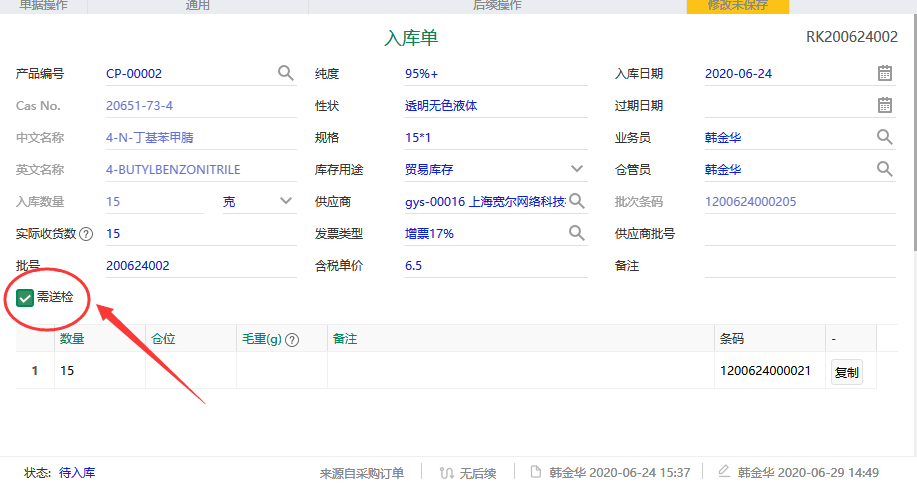The height and width of the screenshot is (484, 917).
Task: Click the 批号 field with 200624002
Action: [x=200, y=266]
